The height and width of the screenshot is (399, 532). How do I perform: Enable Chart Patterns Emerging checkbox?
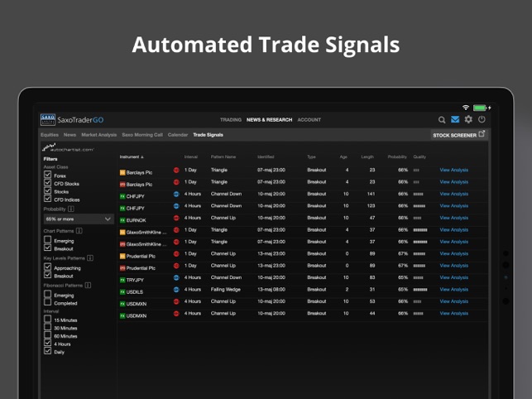coord(47,240)
